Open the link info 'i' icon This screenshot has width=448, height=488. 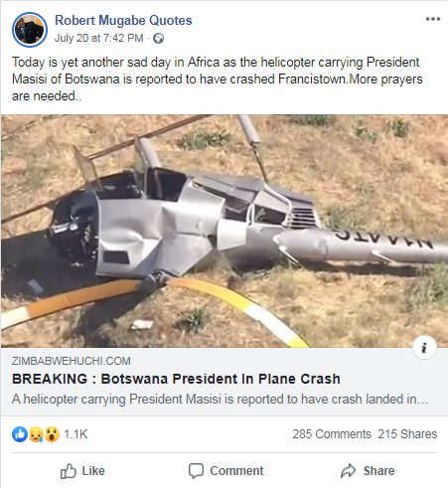(424, 348)
